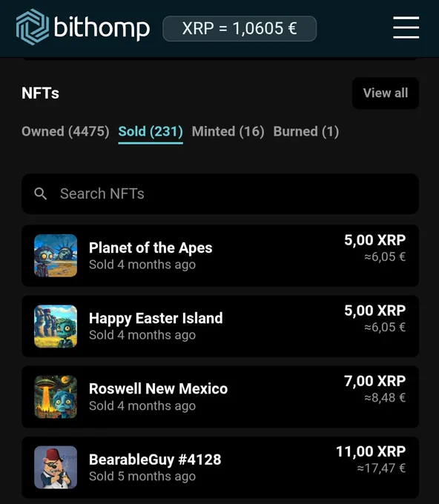Click the Sold 5 months ago text
439x504 pixels.
click(x=142, y=477)
